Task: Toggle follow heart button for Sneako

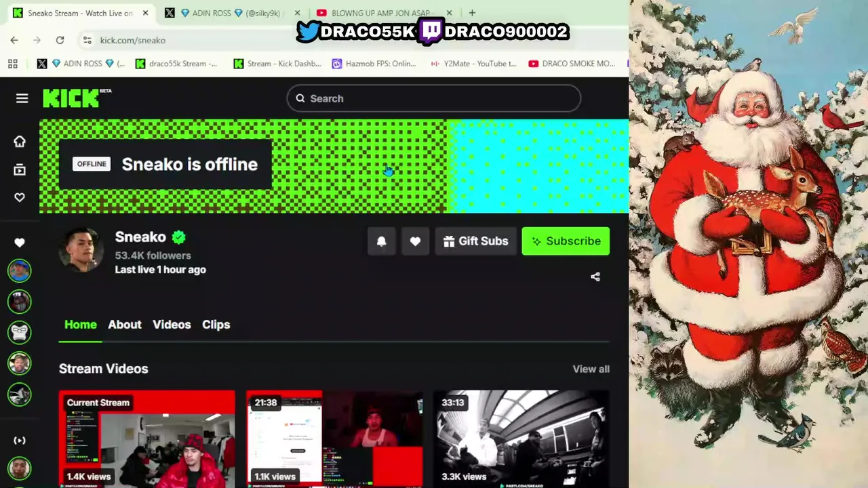Action: 415,241
